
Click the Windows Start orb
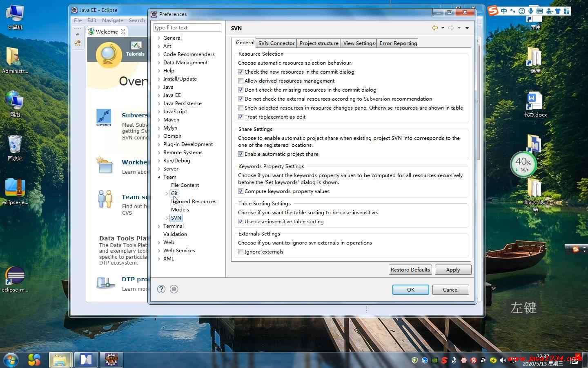tap(11, 360)
